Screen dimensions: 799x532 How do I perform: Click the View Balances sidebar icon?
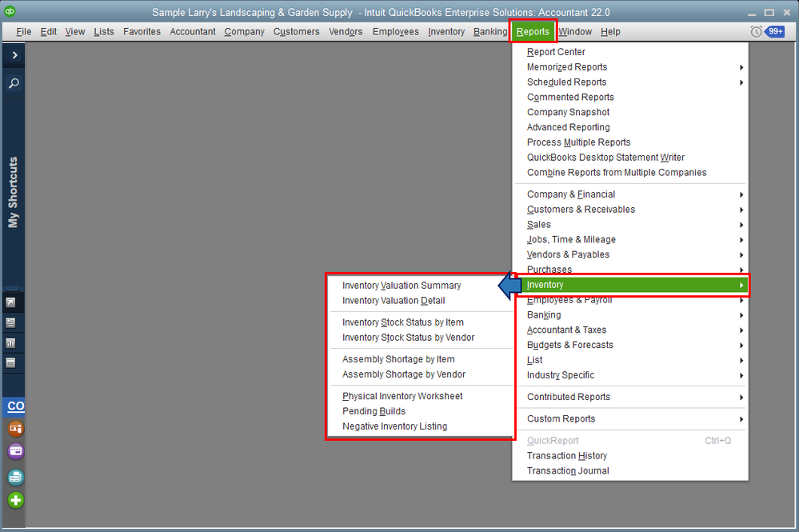(10, 322)
